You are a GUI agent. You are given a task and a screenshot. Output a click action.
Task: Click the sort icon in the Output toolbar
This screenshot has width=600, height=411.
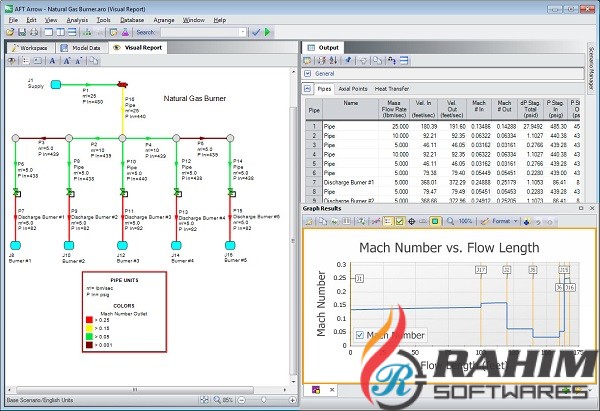[333, 60]
